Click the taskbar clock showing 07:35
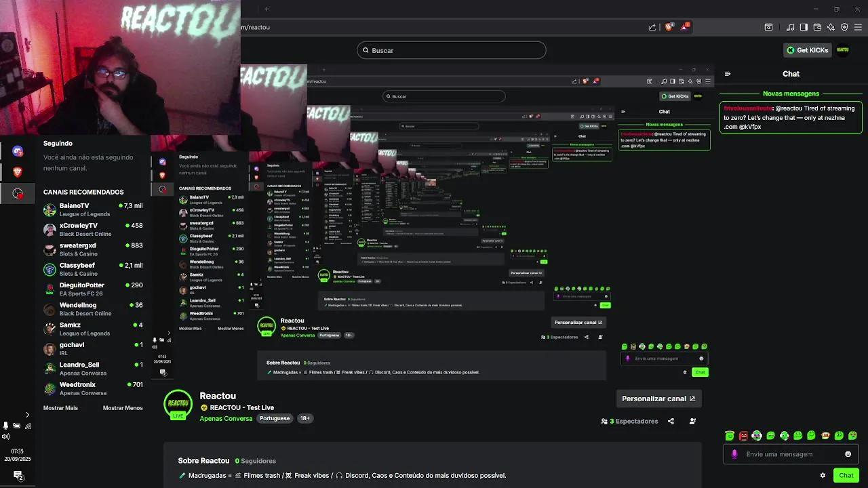Screen dimensions: 868x488 click(18, 451)
